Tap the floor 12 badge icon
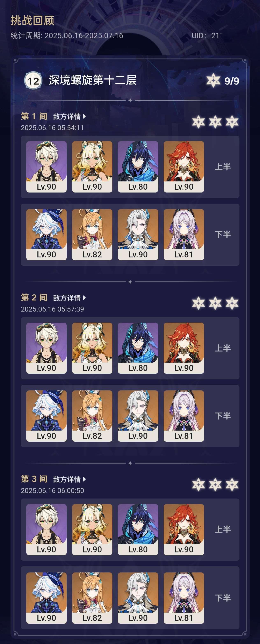This screenshot has height=644, width=260. click(x=33, y=80)
